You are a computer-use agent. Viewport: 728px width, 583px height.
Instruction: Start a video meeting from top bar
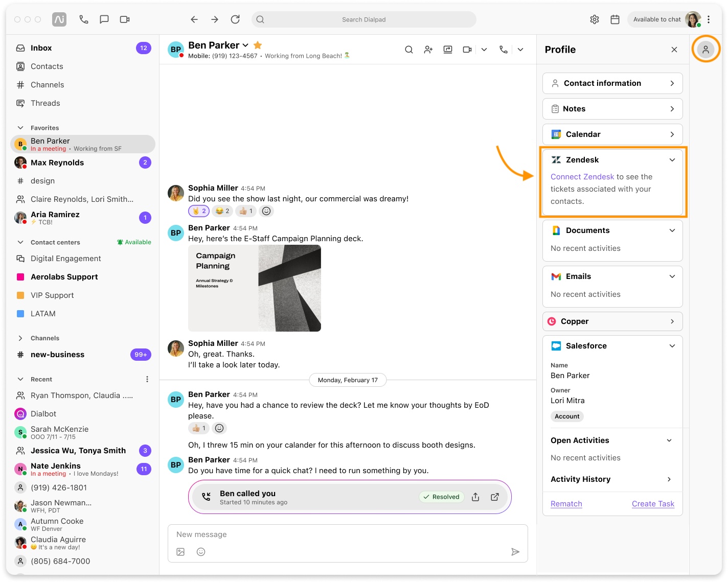[x=125, y=19]
